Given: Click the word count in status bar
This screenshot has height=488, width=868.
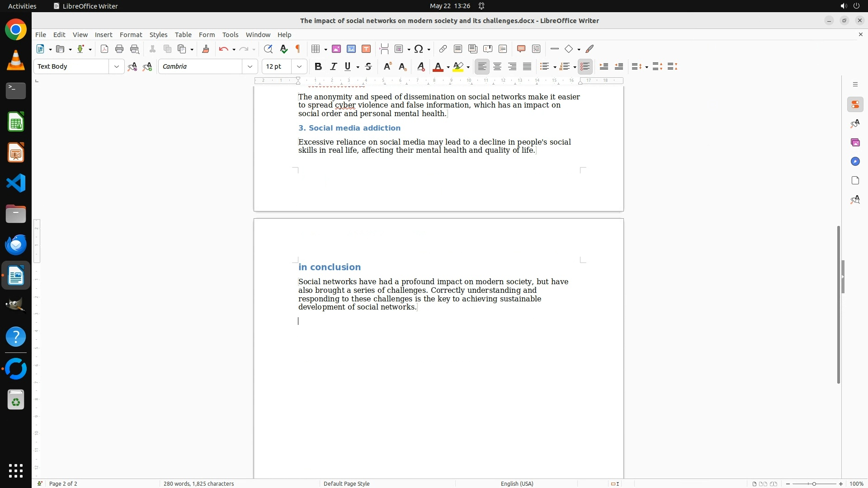Looking at the screenshot, I should 198,483.
